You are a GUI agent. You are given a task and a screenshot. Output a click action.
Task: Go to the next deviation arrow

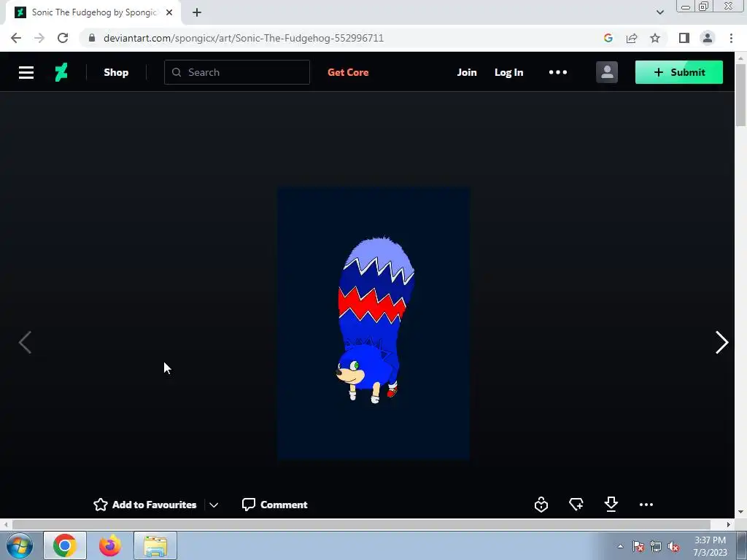coord(721,343)
